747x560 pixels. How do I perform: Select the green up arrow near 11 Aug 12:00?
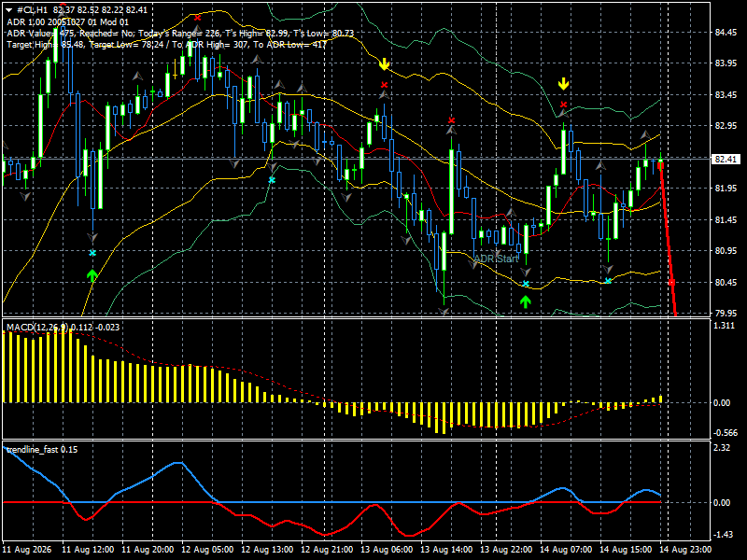(x=92, y=275)
